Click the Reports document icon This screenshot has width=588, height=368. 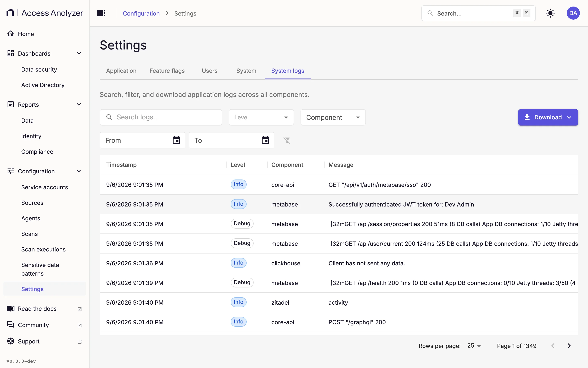(x=10, y=104)
